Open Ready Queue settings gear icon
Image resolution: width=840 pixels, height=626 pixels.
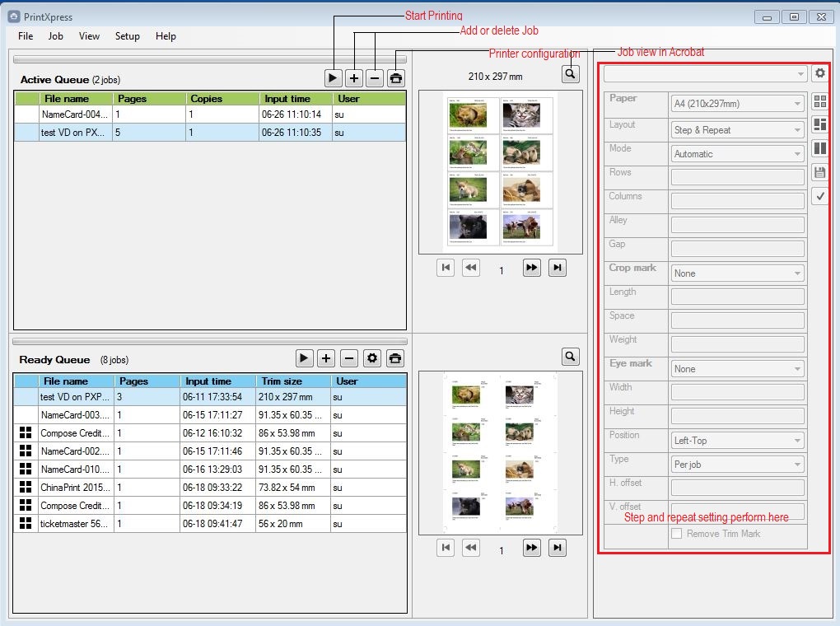point(372,358)
